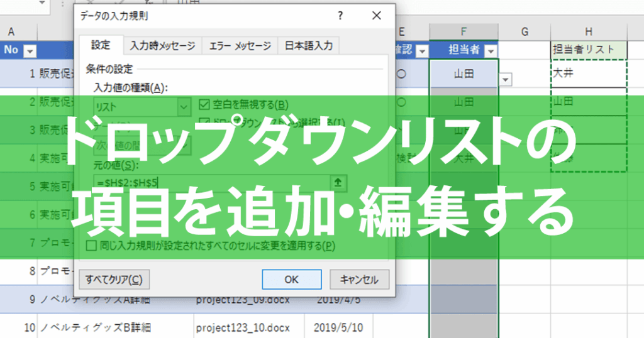Select cell F2 containing 山田
Screen dimensions: 644x338
coord(464,74)
